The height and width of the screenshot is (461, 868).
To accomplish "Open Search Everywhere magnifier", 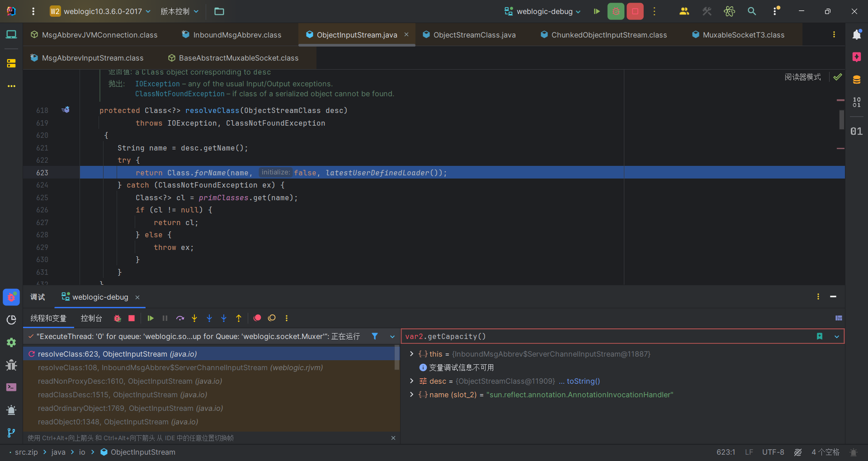I will tap(752, 11).
